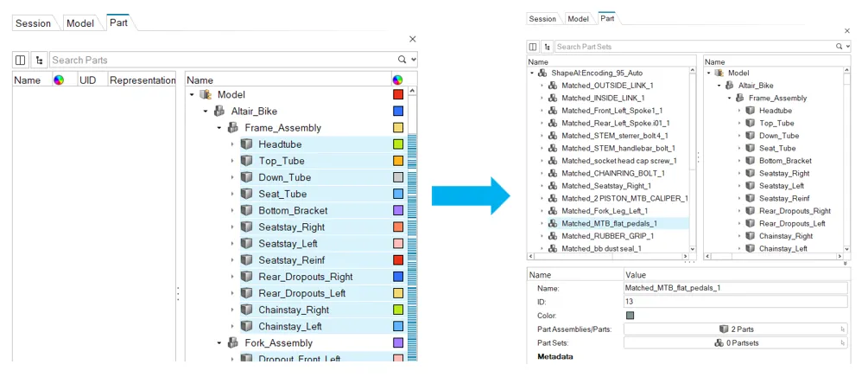Click magnifier icon in Search Parts field
Image resolution: width=868 pixels, height=377 pixels.
tap(402, 60)
